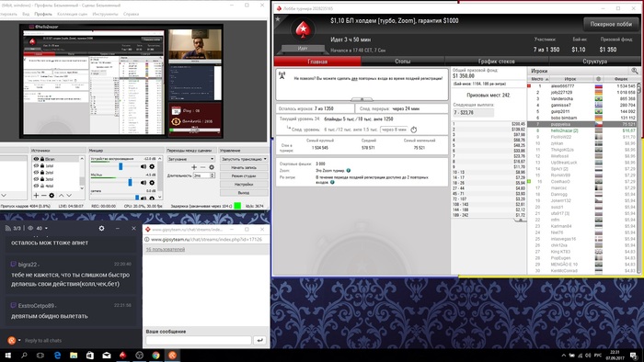Switch to the Столы tab

403,61
